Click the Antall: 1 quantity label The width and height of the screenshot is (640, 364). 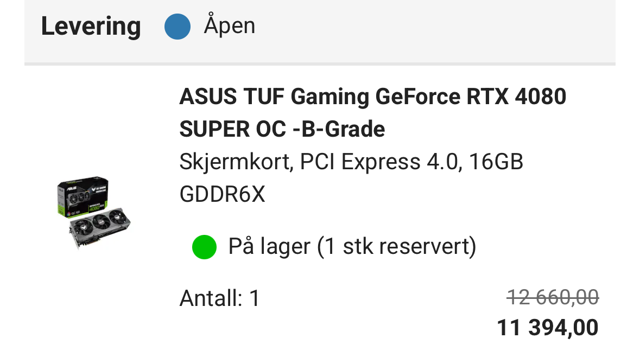pos(220,298)
